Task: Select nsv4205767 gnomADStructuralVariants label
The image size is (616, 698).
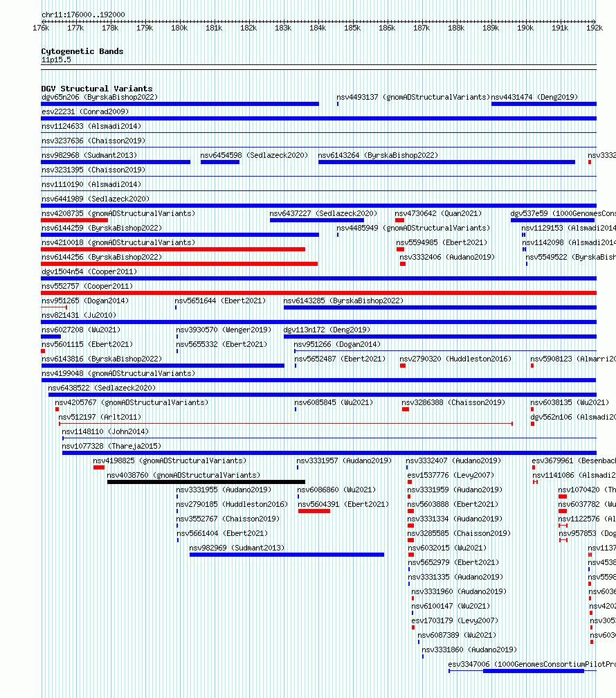Action: point(132,402)
